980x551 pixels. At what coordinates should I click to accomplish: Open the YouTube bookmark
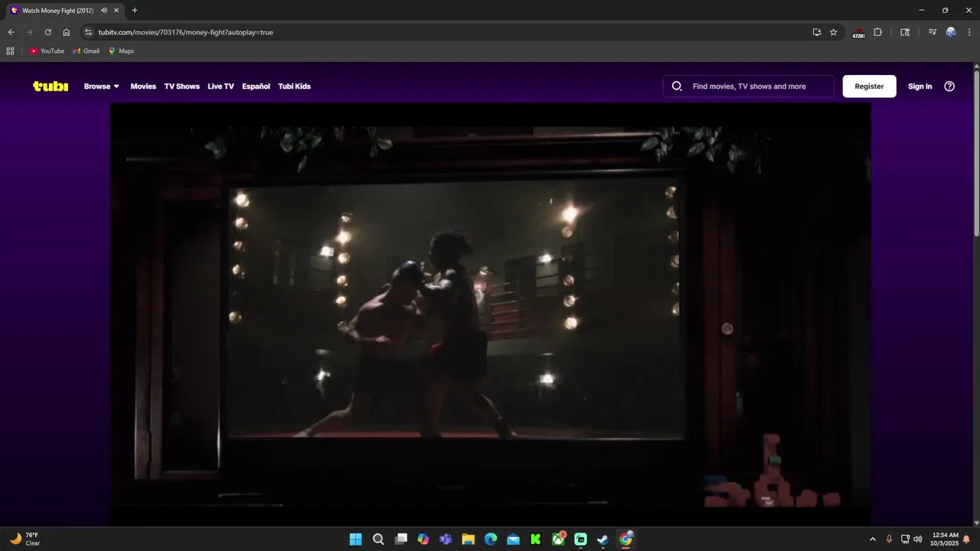(x=47, y=51)
